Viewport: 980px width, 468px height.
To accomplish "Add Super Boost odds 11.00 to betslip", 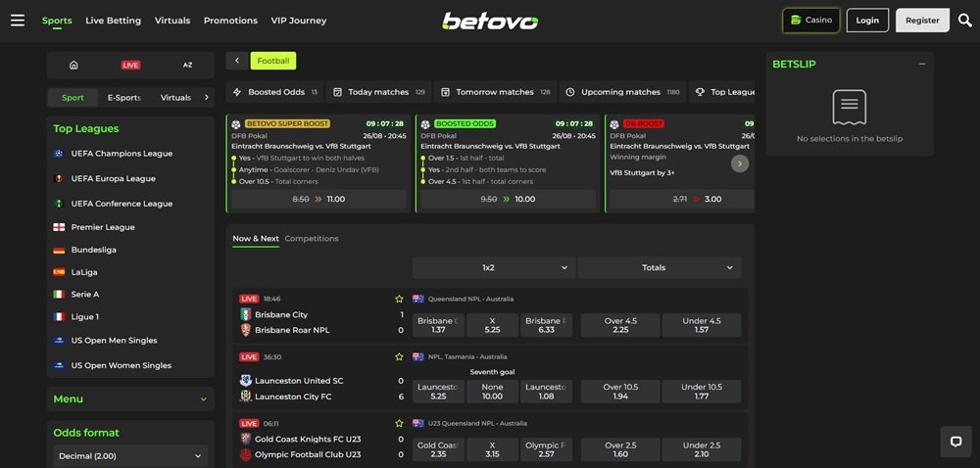I will click(318, 199).
